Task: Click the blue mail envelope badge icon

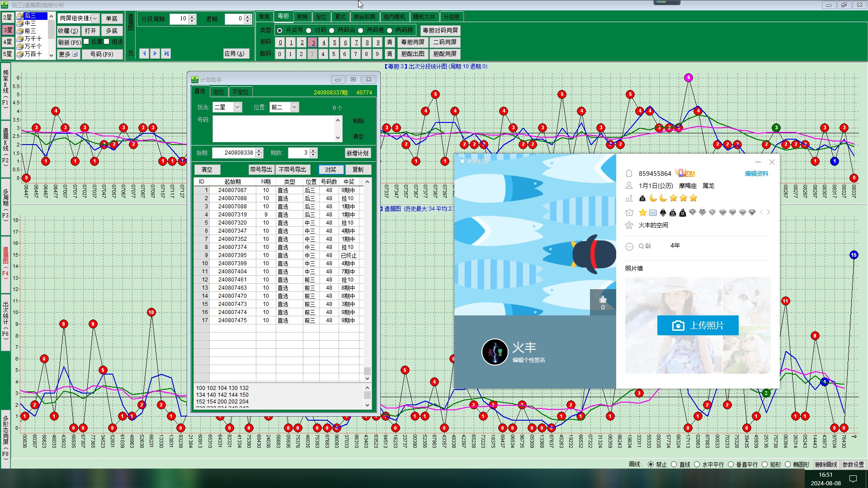Action: pos(653,212)
